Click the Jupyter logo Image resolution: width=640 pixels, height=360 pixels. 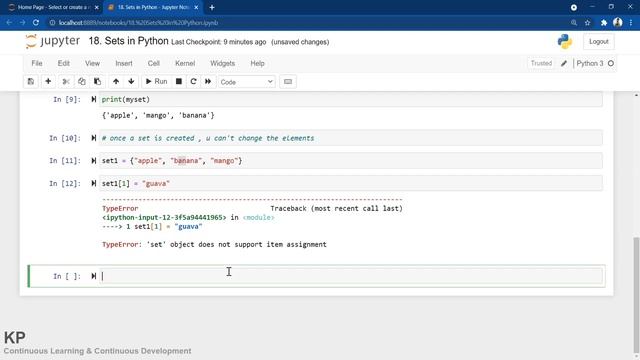(x=52, y=41)
